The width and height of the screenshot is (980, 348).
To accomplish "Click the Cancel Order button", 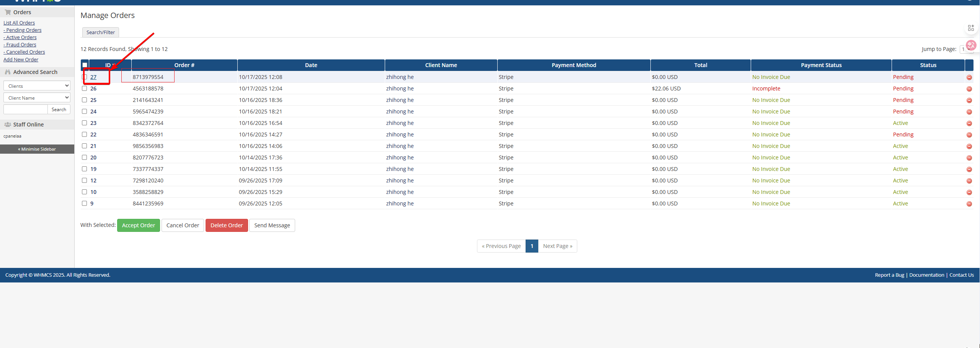I will coord(183,225).
